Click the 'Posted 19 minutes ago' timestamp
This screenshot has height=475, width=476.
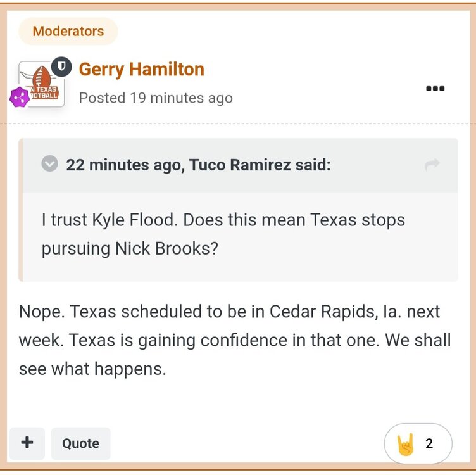(156, 98)
